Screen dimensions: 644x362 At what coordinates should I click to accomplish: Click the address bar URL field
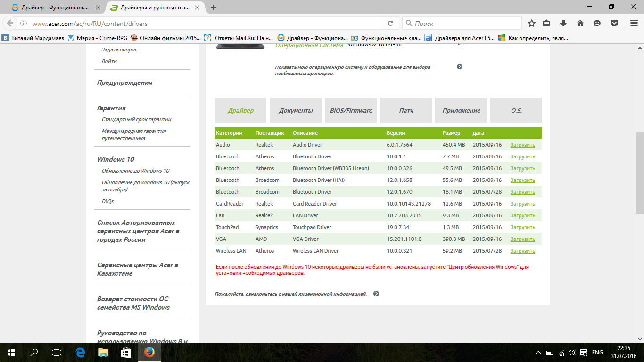(206, 23)
